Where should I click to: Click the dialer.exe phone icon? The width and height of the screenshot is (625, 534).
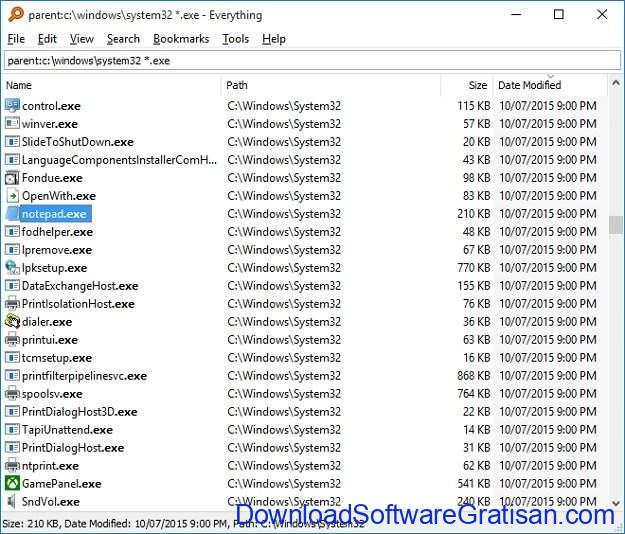[x=12, y=322]
